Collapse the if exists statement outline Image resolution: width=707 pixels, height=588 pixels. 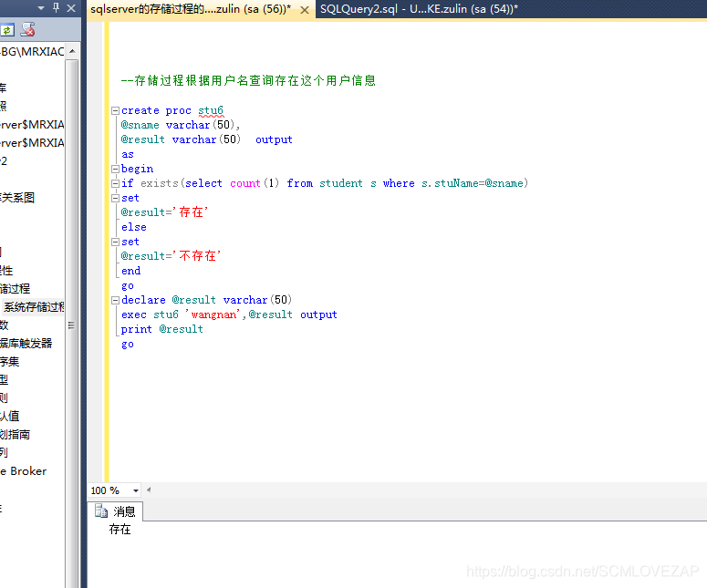115,183
